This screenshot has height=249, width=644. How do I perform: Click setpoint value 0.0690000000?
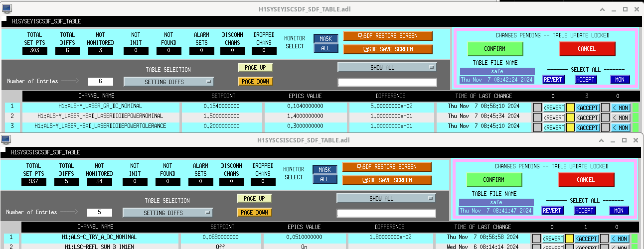[221, 237]
